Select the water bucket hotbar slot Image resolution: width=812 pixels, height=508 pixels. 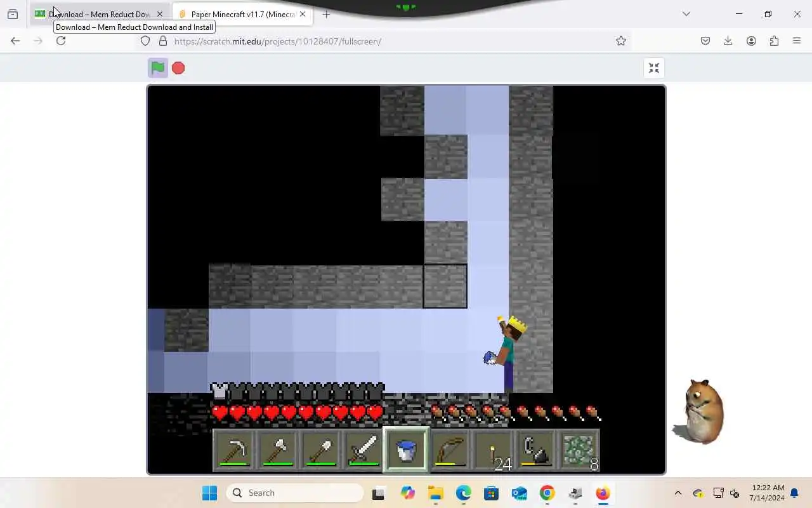coord(407,450)
